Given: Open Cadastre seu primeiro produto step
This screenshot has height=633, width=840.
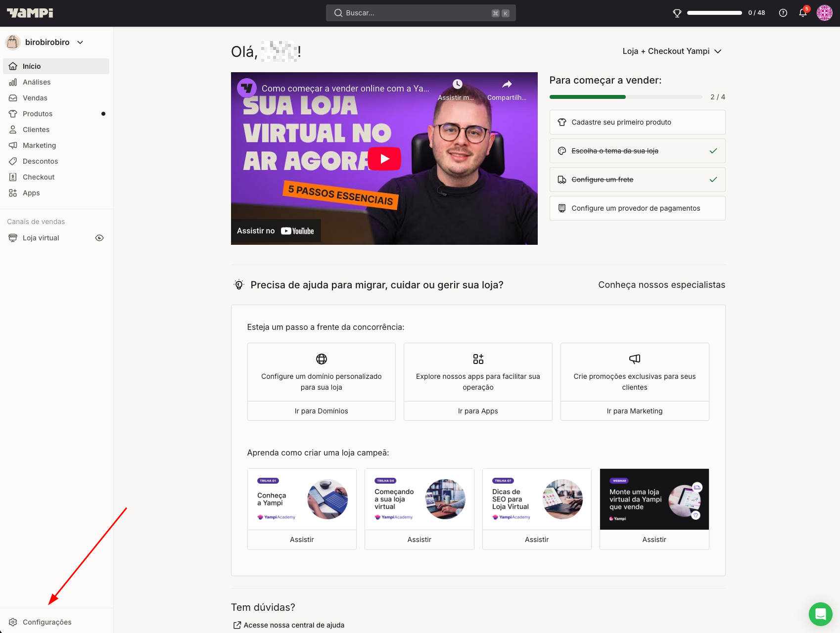Looking at the screenshot, I should tap(638, 122).
